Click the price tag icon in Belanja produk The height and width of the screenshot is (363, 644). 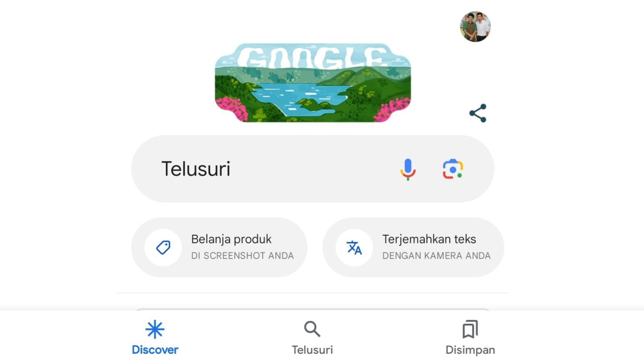tap(163, 247)
